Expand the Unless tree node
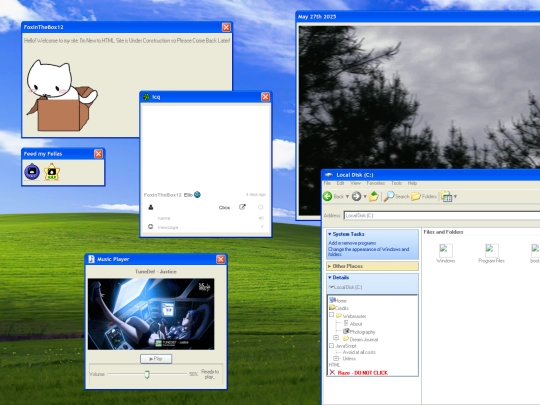540x405 pixels. tap(336, 359)
